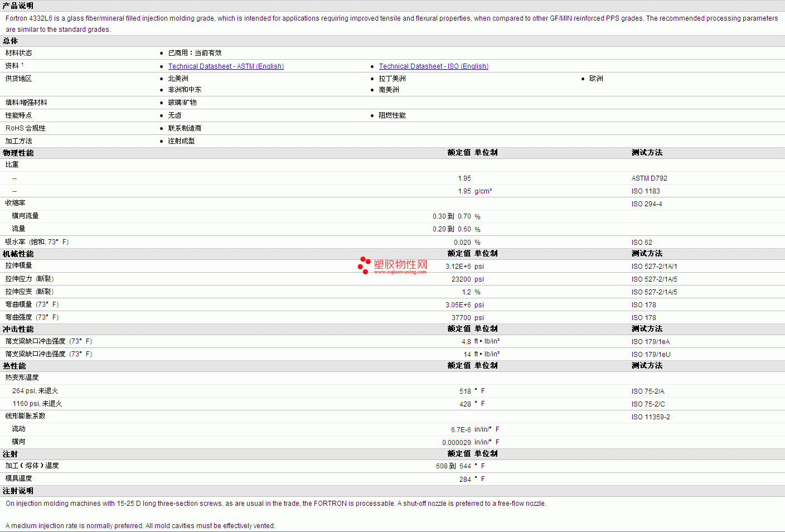Select the 填料/增强材料 row label
The height and width of the screenshot is (532, 785).
pos(26,103)
